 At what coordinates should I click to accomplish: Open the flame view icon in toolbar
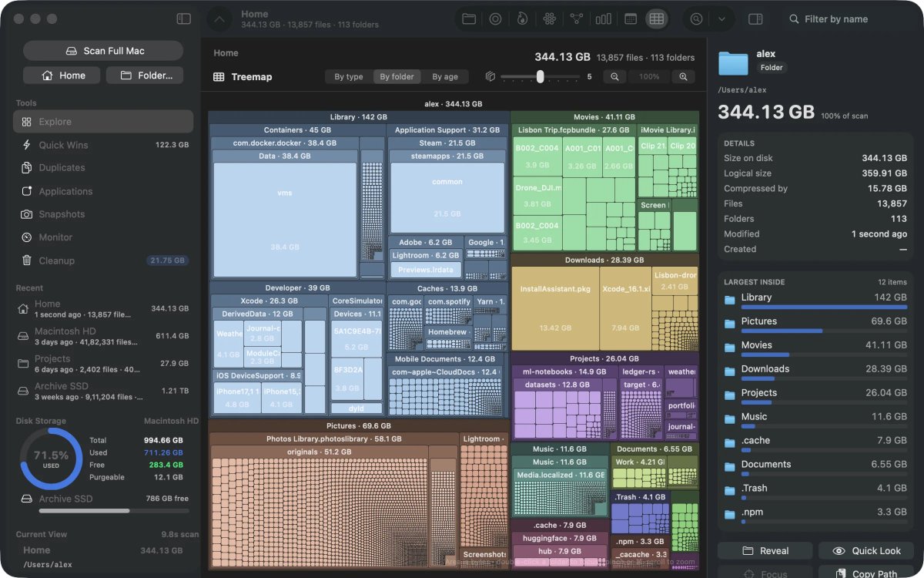point(522,18)
